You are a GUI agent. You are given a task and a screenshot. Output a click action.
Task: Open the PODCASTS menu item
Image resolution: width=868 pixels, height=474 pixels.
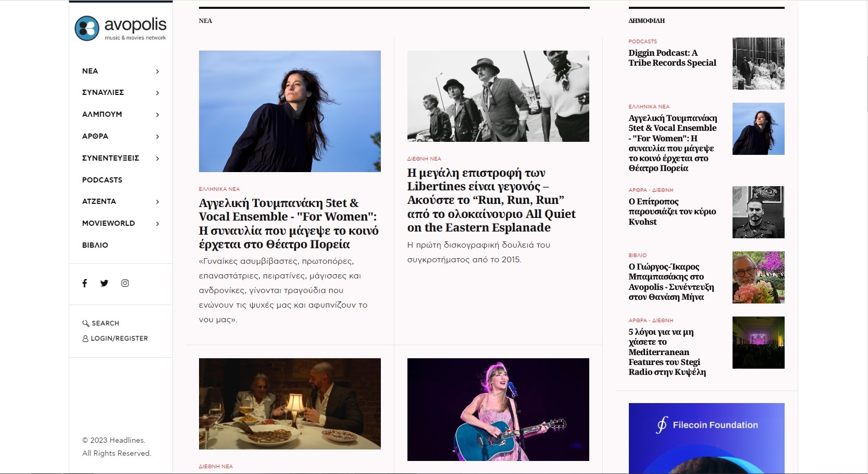pyautogui.click(x=102, y=180)
